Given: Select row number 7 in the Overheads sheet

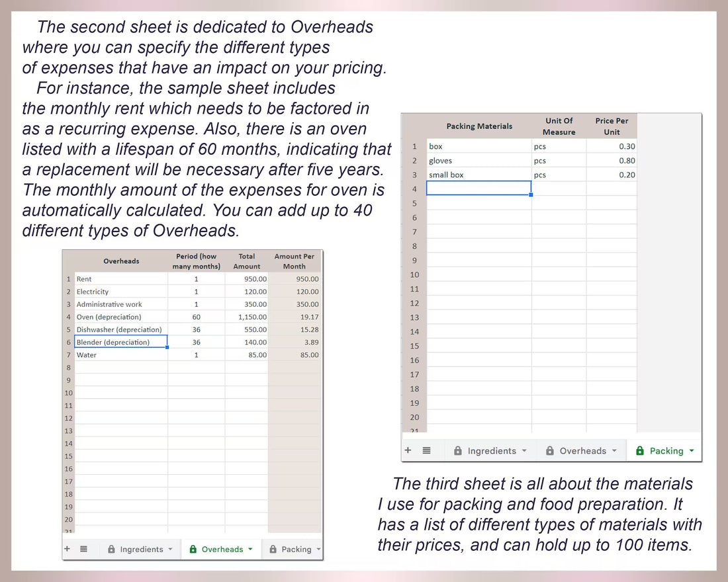Looking at the screenshot, I should click(68, 354).
